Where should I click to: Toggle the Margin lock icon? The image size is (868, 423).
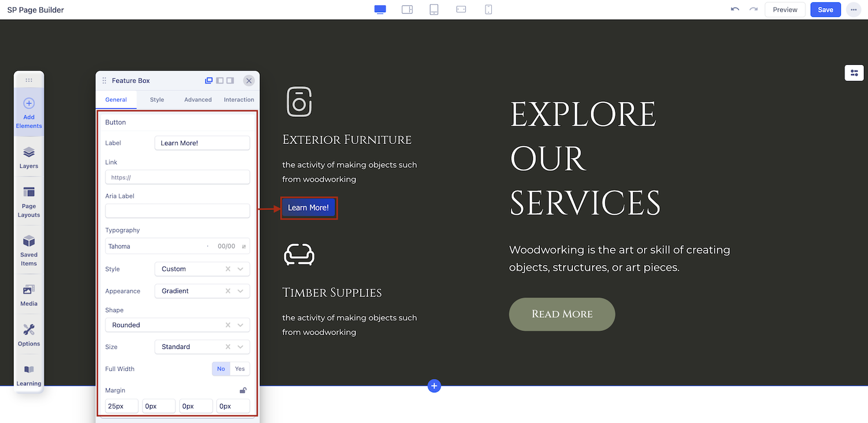244,391
